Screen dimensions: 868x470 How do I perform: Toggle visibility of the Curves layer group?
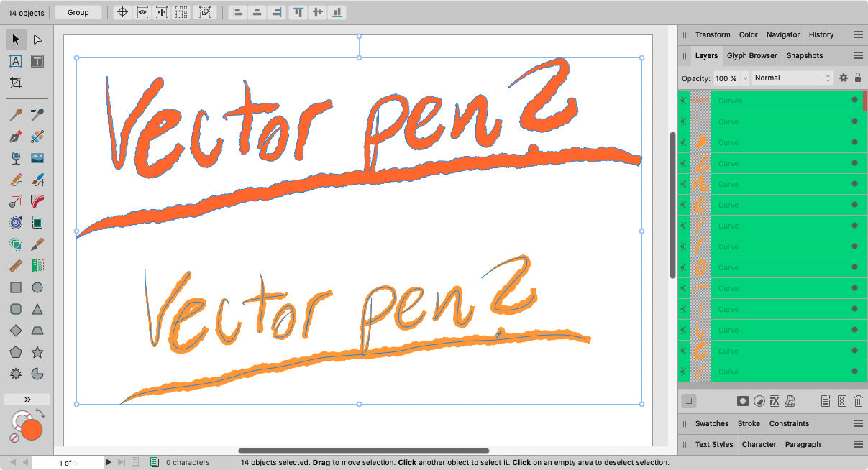click(x=855, y=101)
